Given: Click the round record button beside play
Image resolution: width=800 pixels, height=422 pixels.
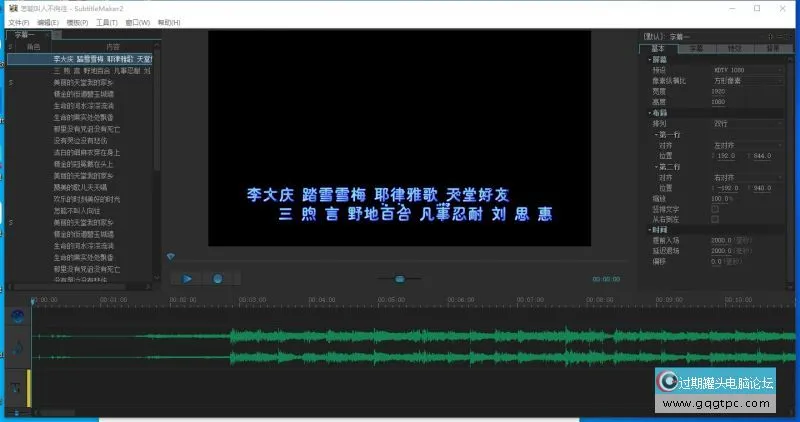Looking at the screenshot, I should [217, 279].
